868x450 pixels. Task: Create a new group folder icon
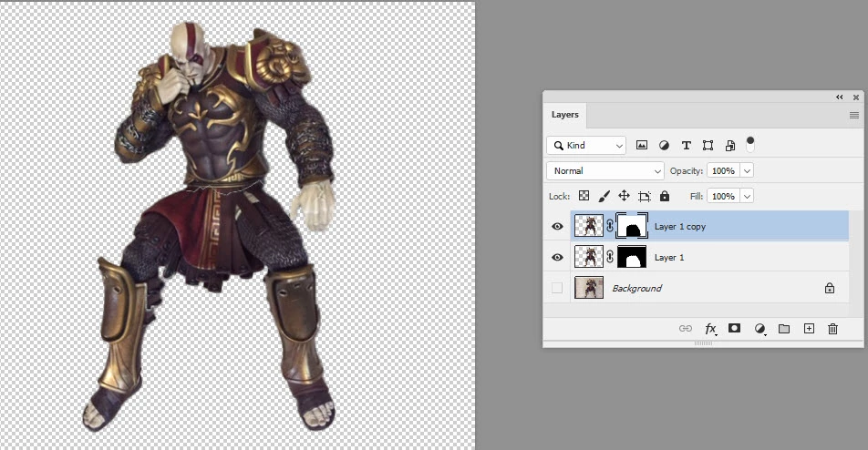pos(784,328)
